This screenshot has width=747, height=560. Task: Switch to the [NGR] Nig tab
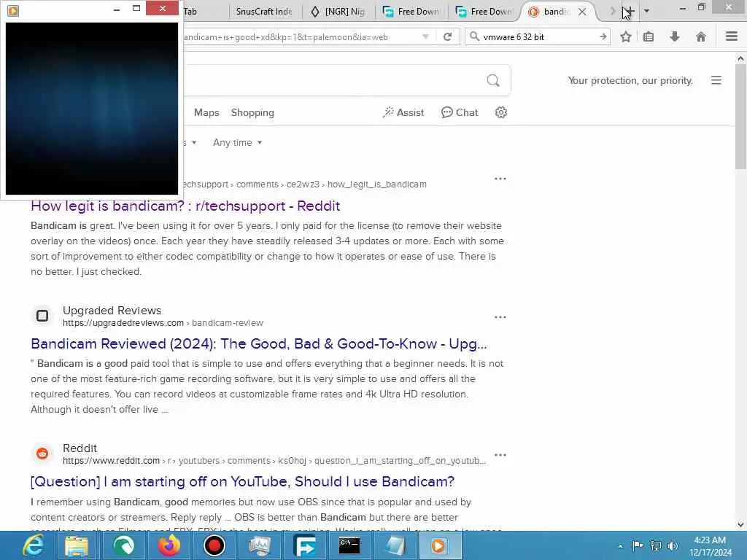click(338, 12)
